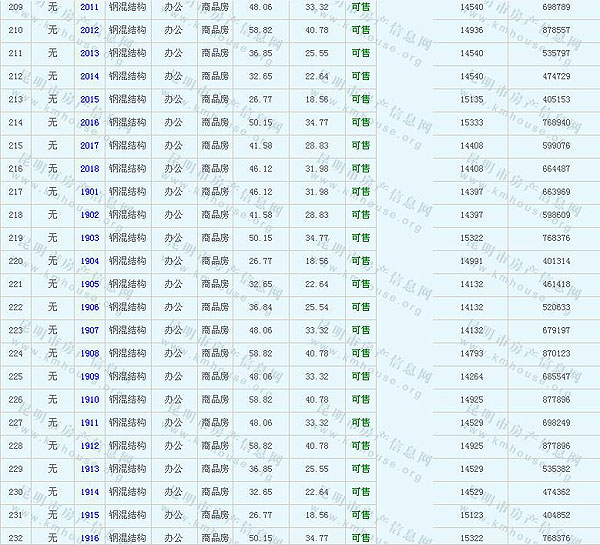Screen dimensions: 600x545
Task: Click the 2012 room link
Action: [x=89, y=30]
